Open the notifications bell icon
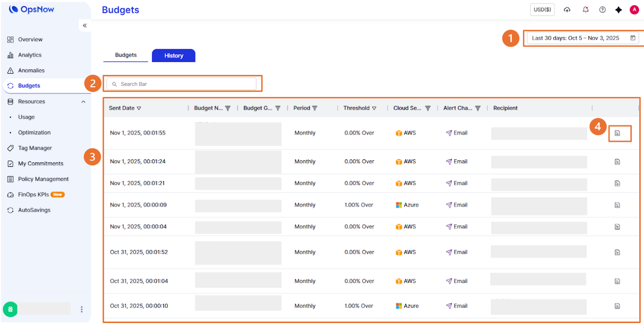This screenshot has width=644, height=325. click(585, 10)
